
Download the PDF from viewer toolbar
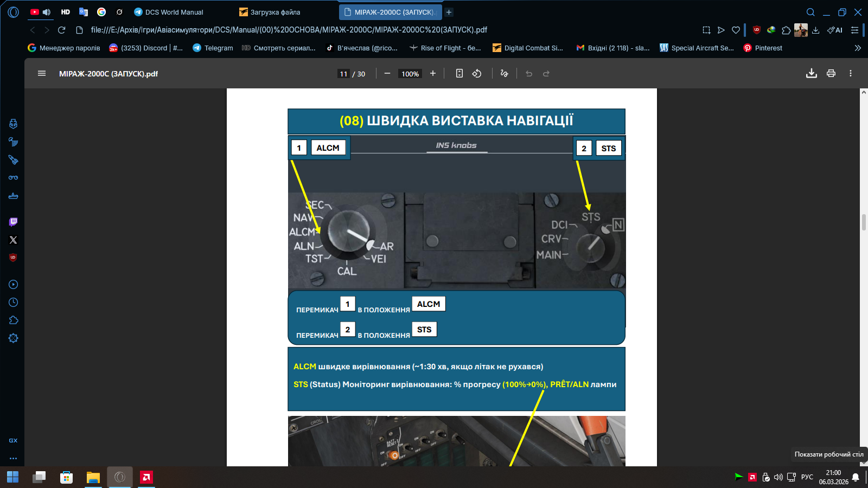pyautogui.click(x=811, y=74)
